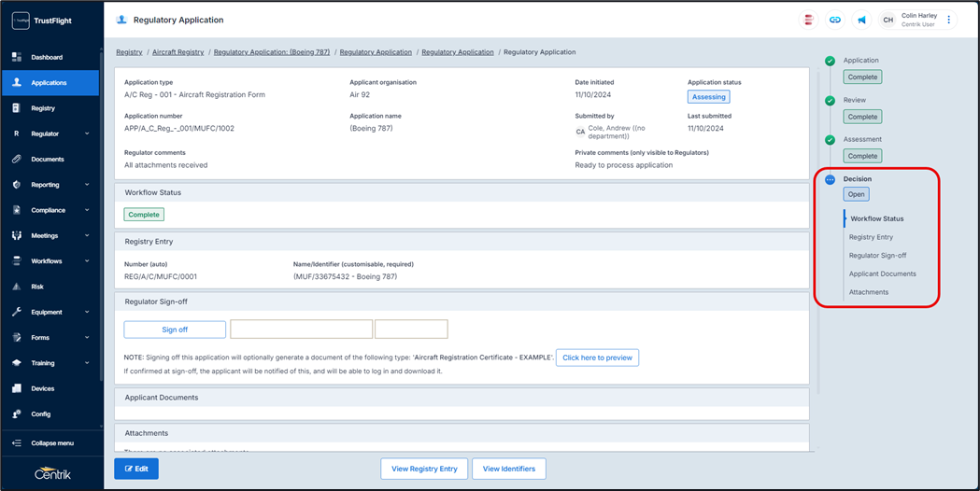Click the Decision step status circle
This screenshot has height=491, width=980.
[x=830, y=179]
